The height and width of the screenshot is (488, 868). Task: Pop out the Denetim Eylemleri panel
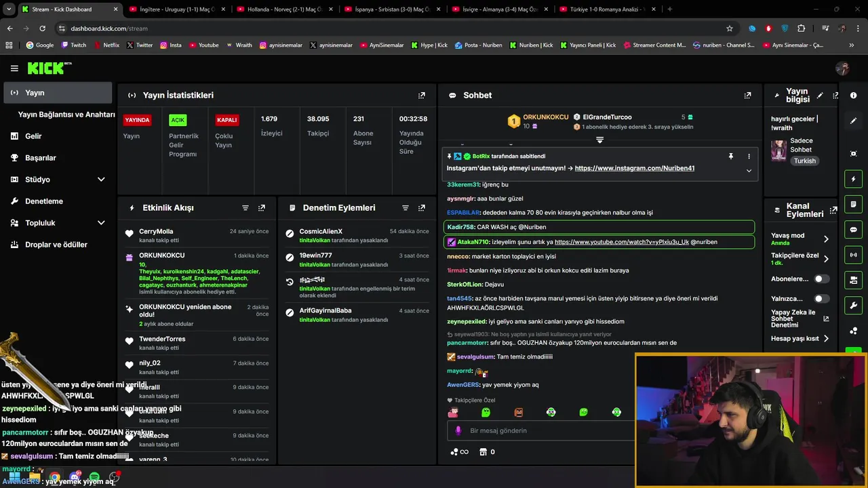pyautogui.click(x=422, y=208)
